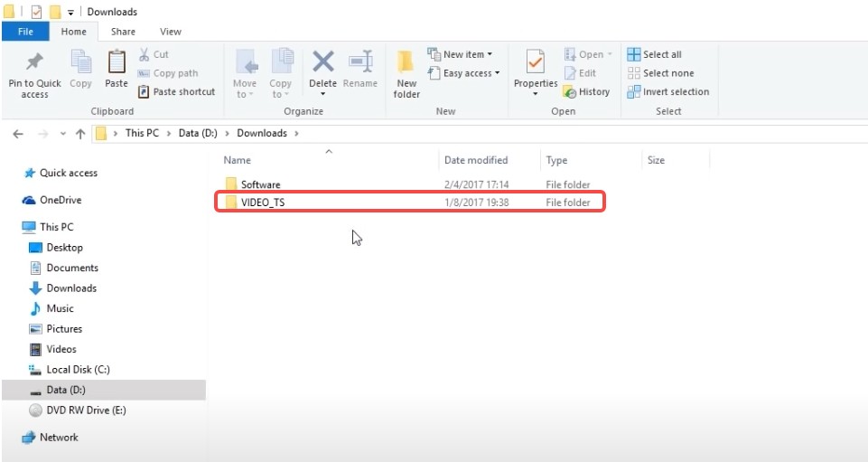
Task: Go back with the Back arrow
Action: (x=18, y=134)
